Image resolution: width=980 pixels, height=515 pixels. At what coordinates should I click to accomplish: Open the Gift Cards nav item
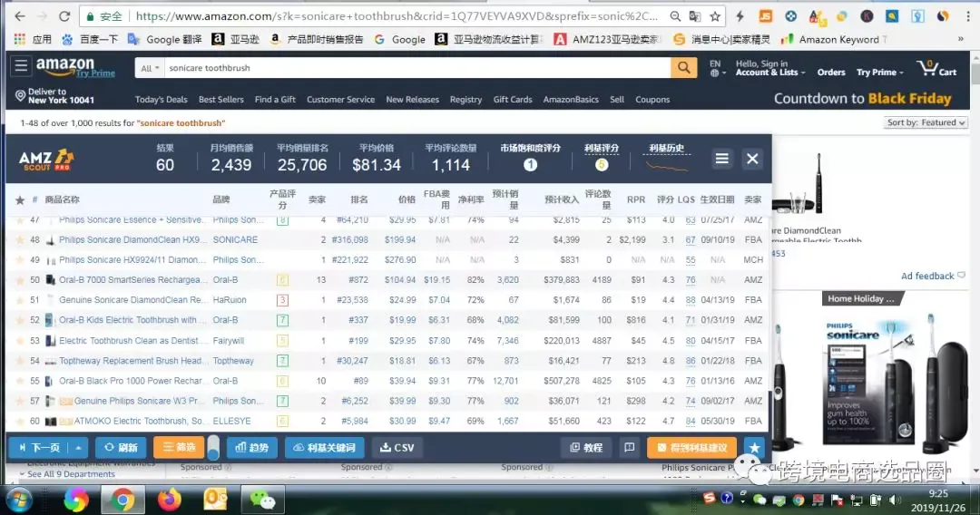(513, 99)
